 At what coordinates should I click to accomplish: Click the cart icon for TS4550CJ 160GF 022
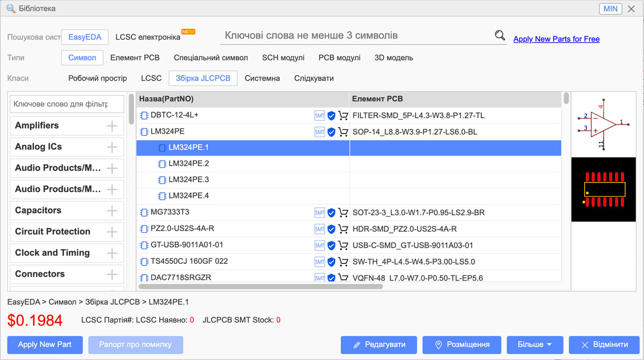[343, 262]
